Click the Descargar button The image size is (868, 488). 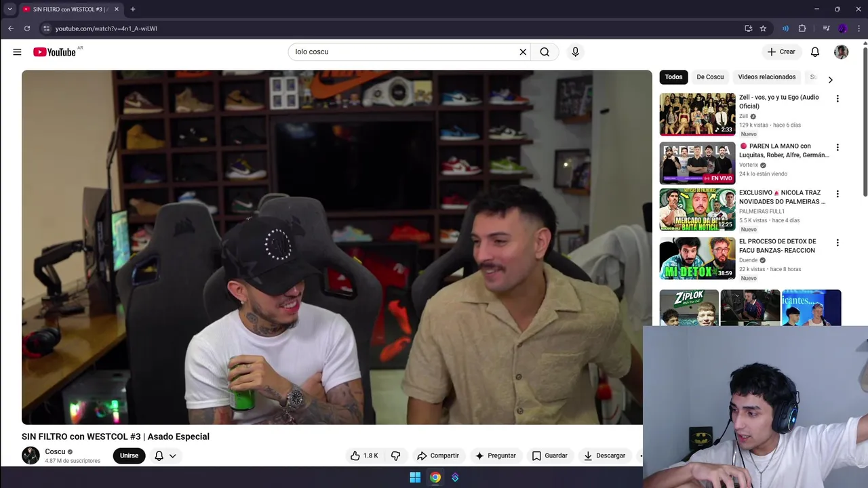point(605,455)
